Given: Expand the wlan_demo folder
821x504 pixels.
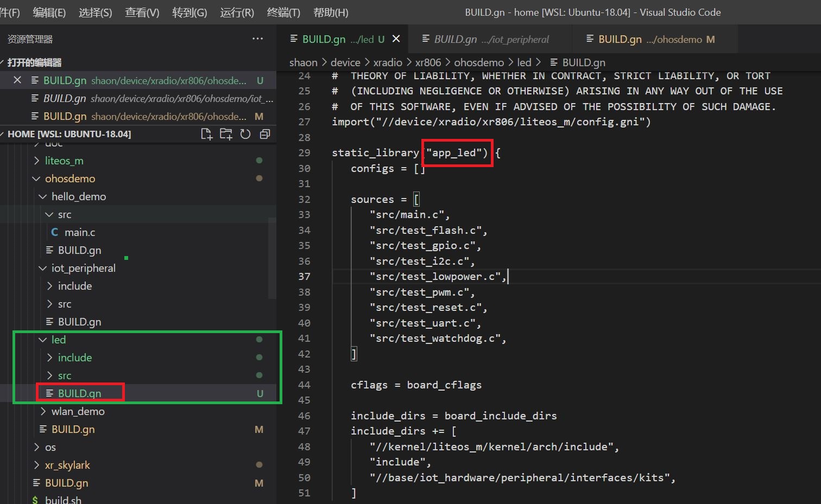Looking at the screenshot, I should [43, 411].
